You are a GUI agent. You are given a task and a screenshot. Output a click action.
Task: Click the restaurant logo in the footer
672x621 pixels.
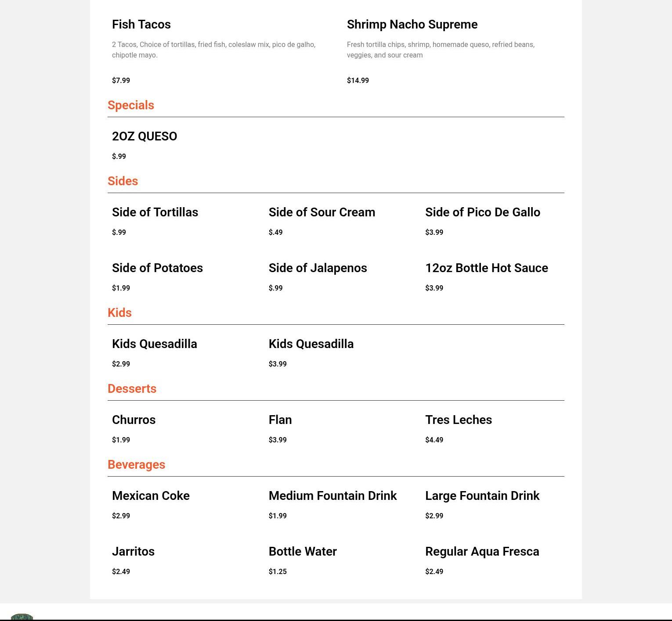(22, 617)
